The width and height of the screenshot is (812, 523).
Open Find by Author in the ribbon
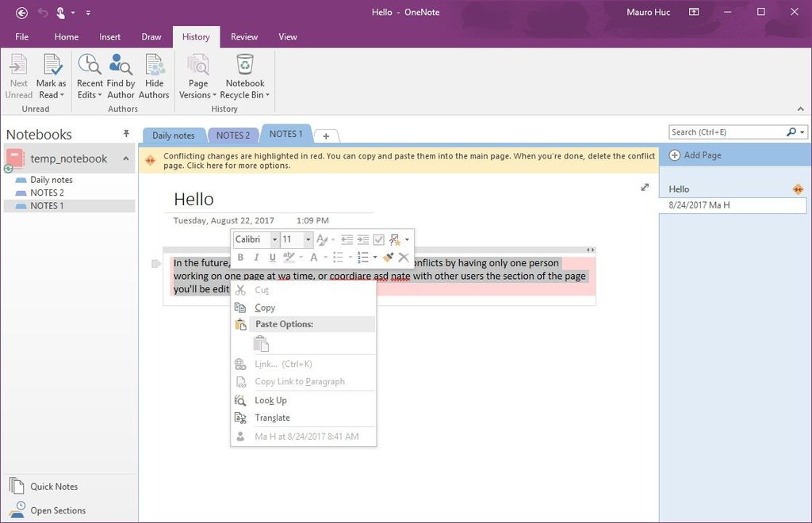[121, 75]
